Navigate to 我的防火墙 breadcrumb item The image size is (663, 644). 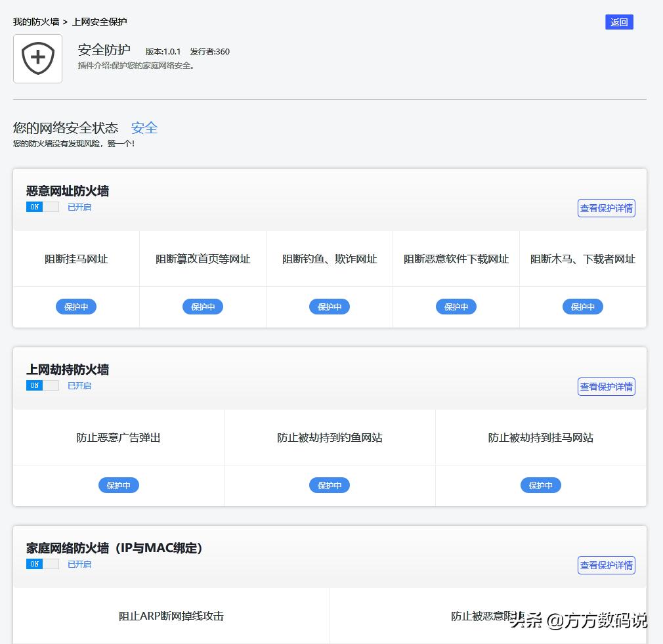coord(37,22)
